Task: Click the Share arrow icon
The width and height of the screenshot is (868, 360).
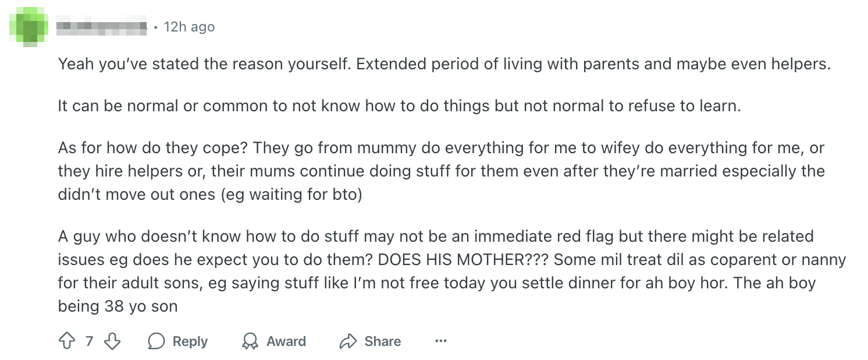Action: click(x=348, y=341)
